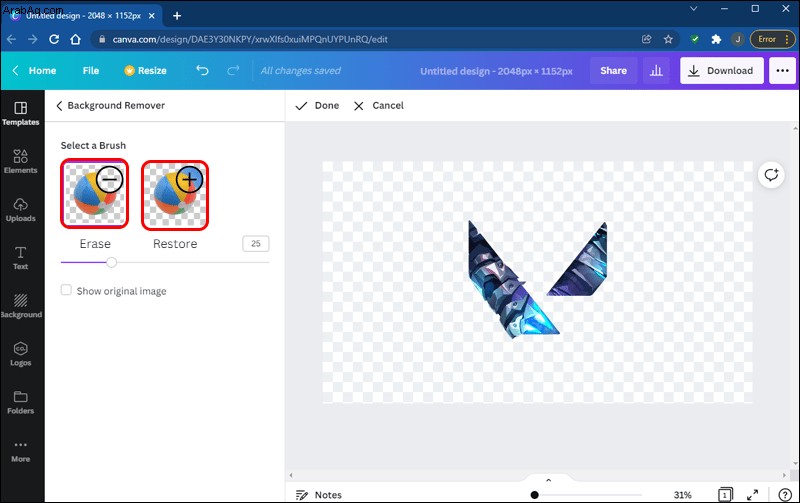This screenshot has width=800, height=503.
Task: Open the tab search dropdown arrow
Action: coord(693,9)
